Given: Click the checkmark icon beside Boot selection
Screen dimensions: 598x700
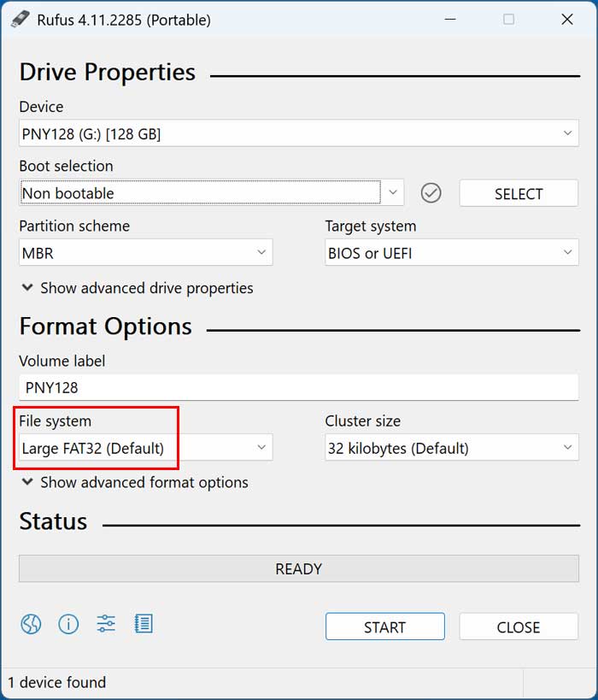Looking at the screenshot, I should click(431, 193).
